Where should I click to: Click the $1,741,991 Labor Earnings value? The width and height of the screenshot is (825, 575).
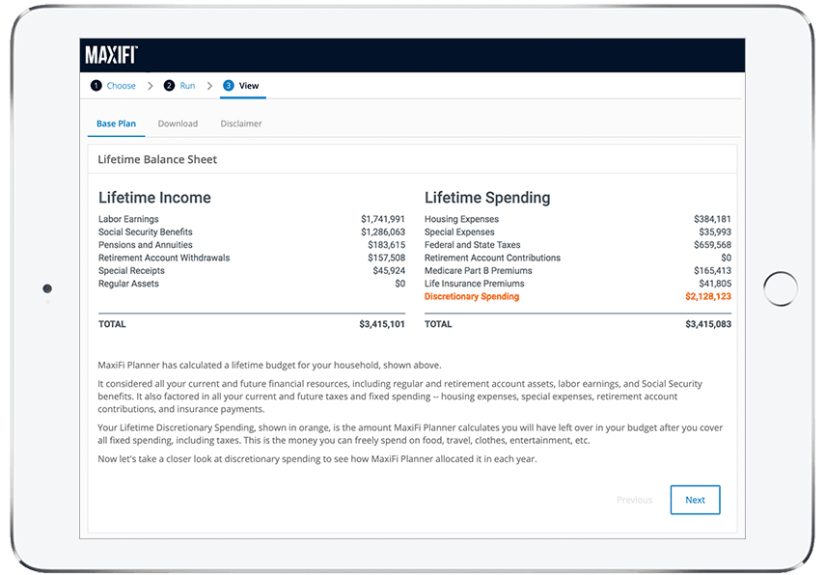[x=383, y=219]
